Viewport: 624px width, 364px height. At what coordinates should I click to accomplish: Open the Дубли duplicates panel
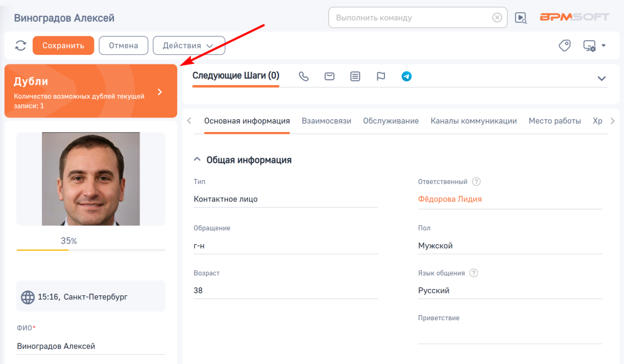(x=91, y=91)
